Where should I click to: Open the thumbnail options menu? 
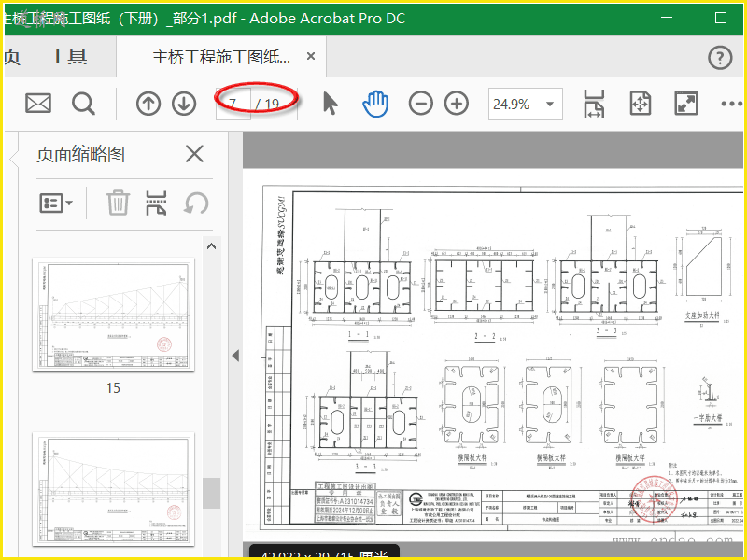[x=56, y=203]
